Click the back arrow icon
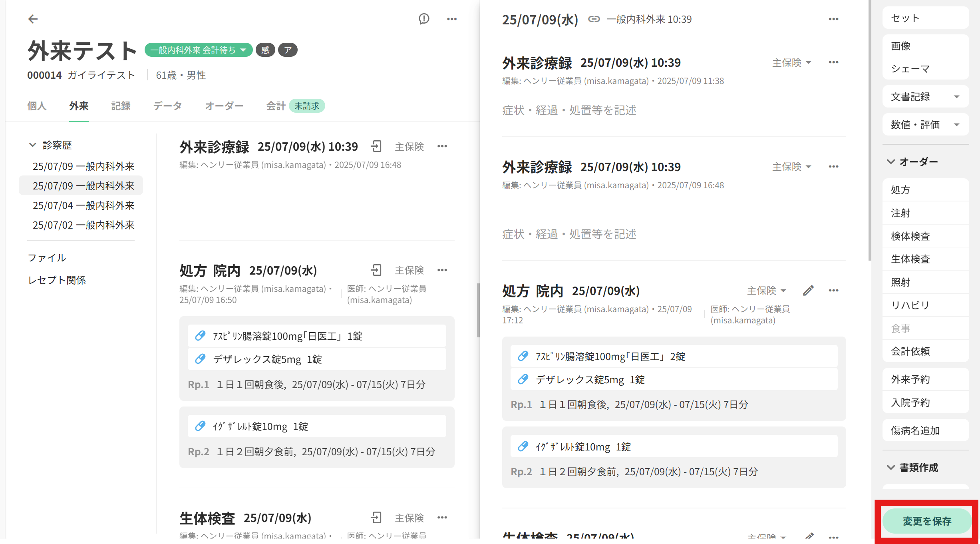This screenshot has width=980, height=544. (33, 19)
